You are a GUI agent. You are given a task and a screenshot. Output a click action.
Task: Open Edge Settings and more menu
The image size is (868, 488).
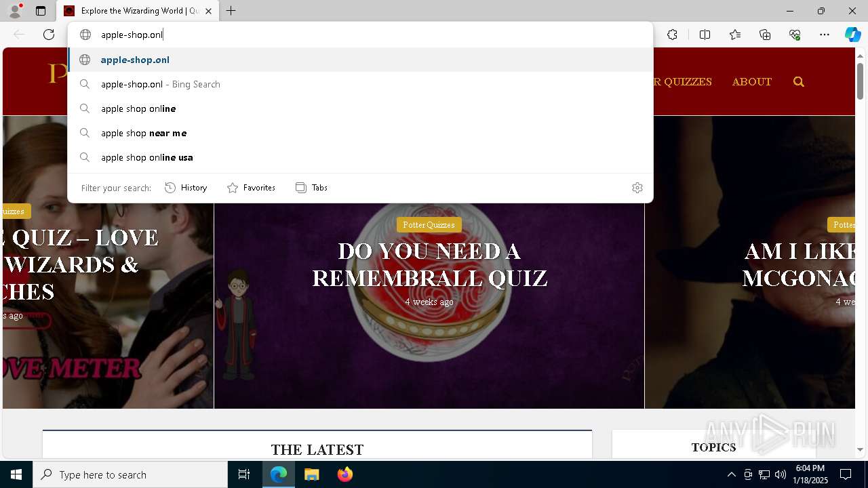click(x=825, y=35)
